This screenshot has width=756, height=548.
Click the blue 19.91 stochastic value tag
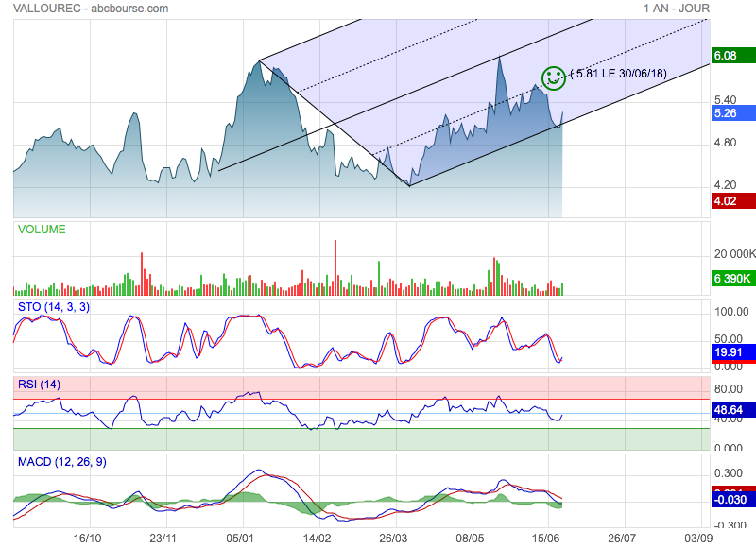(733, 352)
